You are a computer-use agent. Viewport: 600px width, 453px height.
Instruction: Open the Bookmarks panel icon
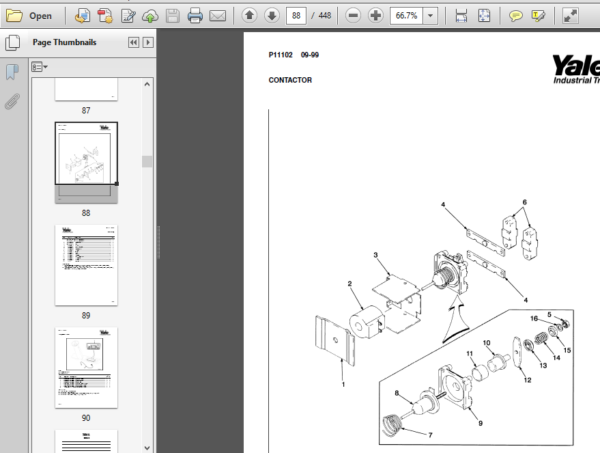click(x=12, y=72)
